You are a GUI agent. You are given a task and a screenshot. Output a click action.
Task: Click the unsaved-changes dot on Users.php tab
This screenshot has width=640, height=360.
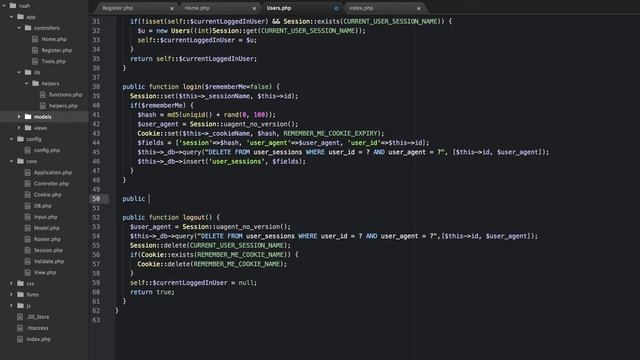pyautogui.click(x=336, y=8)
